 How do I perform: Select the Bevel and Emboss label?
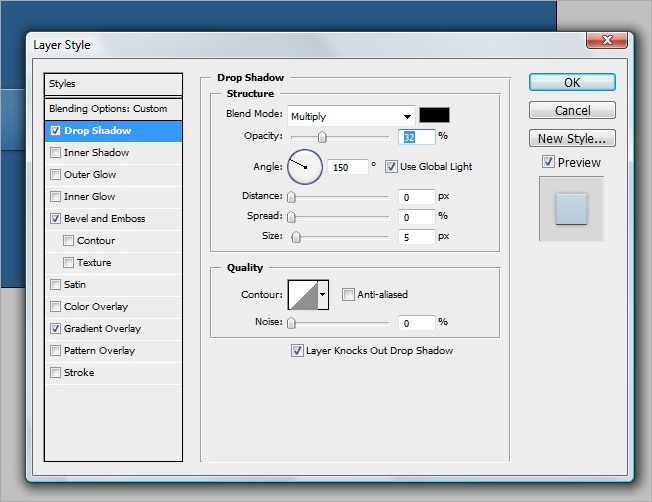[104, 218]
